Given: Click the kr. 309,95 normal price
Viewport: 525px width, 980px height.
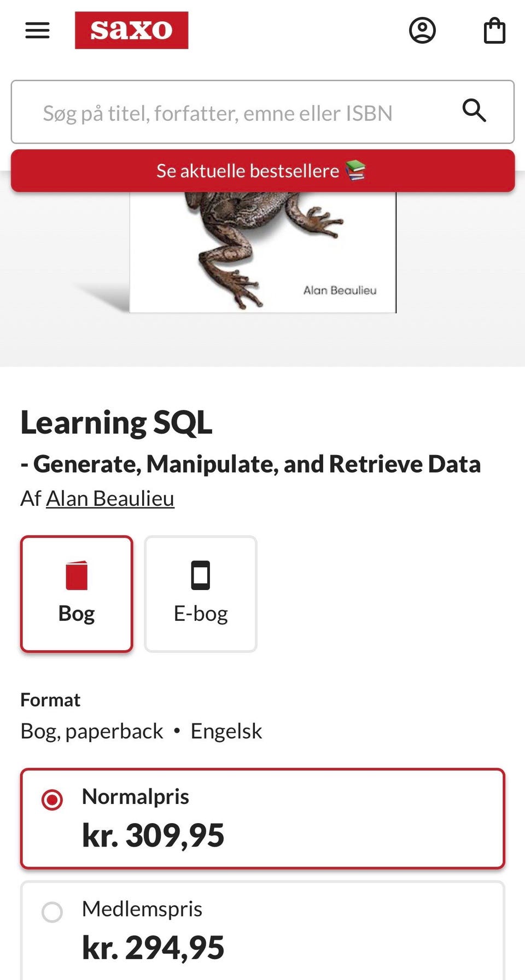Looking at the screenshot, I should pos(153,835).
